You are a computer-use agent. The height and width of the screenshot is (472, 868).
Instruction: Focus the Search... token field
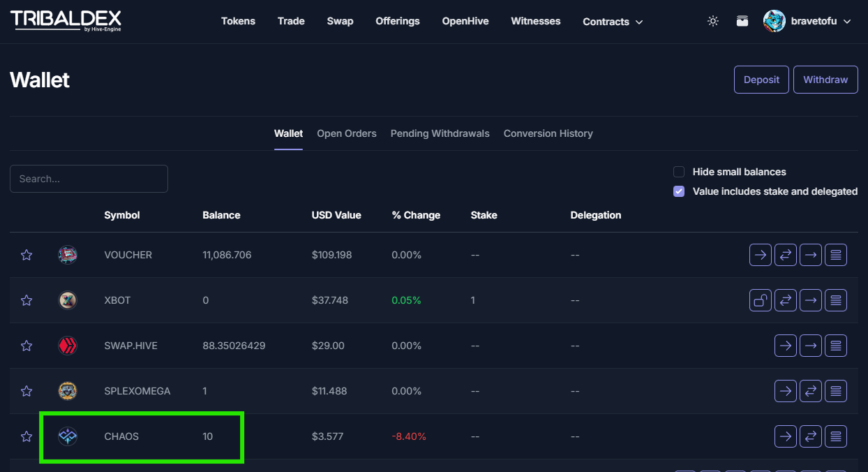pos(89,179)
